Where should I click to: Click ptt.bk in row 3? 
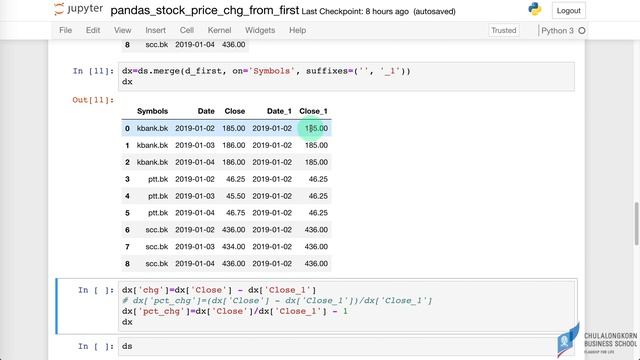[x=158, y=179]
